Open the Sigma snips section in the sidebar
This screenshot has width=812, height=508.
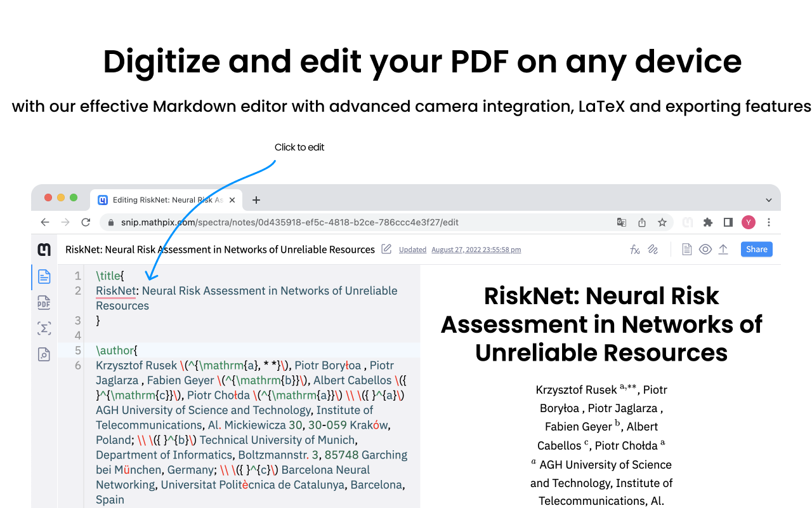pyautogui.click(x=44, y=328)
